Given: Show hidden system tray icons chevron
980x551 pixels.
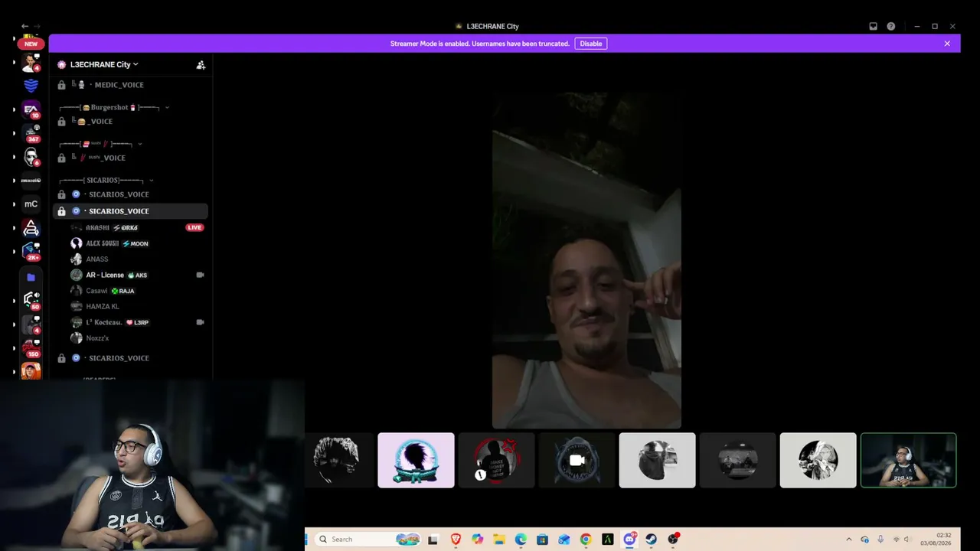Looking at the screenshot, I should pyautogui.click(x=848, y=540).
